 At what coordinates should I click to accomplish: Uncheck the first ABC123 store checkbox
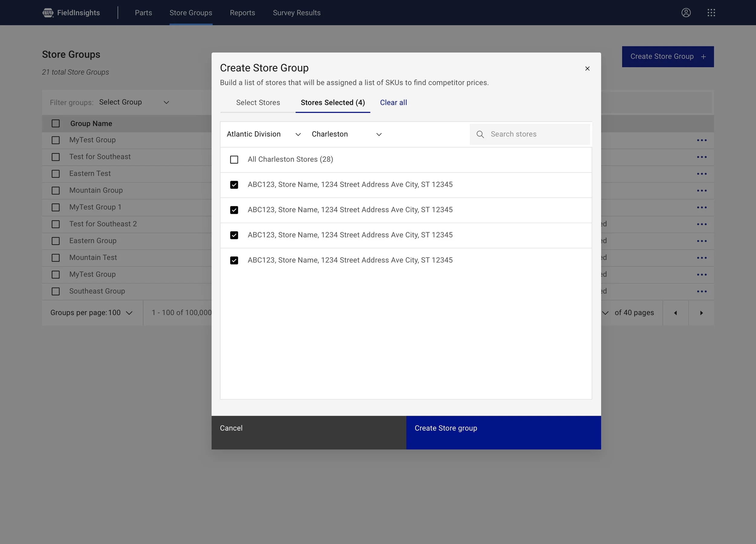(234, 185)
